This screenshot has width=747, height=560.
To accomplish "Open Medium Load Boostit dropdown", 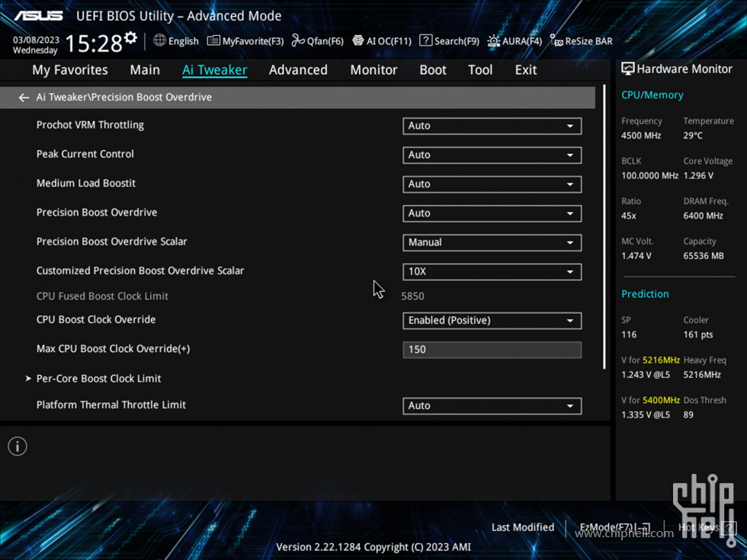I will 492,184.
